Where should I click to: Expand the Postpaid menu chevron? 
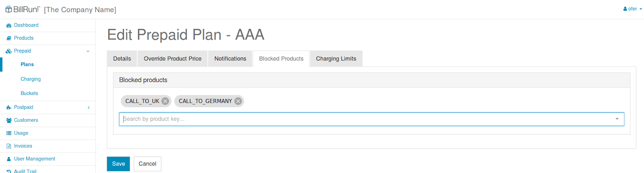tap(89, 107)
